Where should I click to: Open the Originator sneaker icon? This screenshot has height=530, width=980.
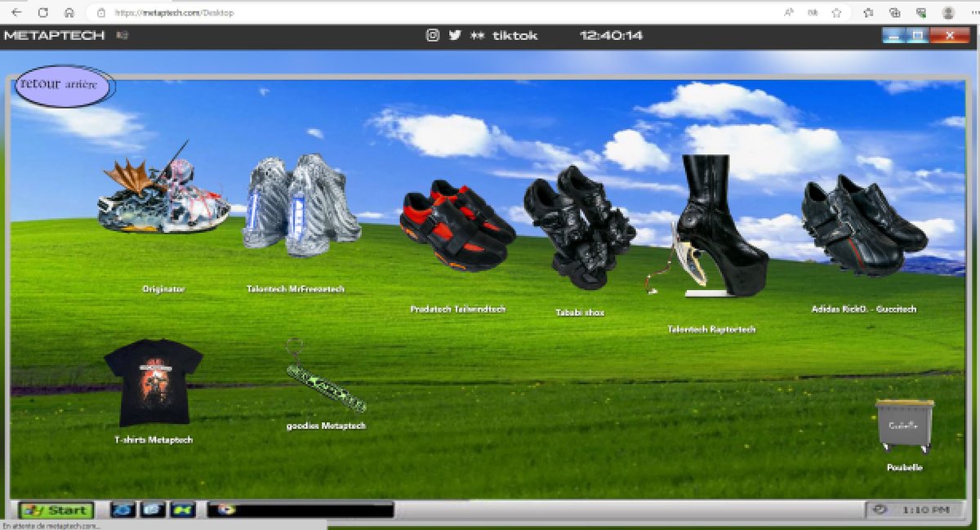(x=163, y=189)
